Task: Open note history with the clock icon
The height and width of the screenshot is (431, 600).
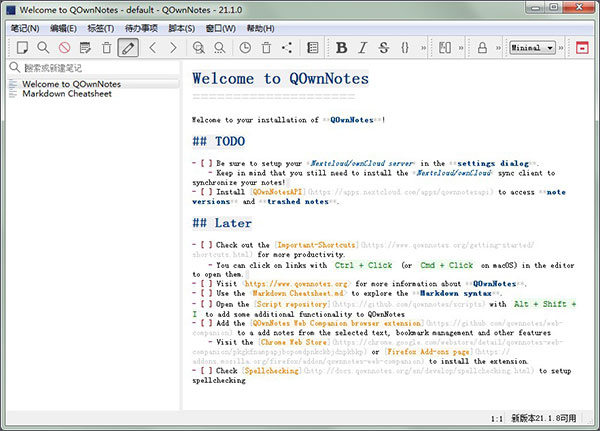Action: click(x=245, y=47)
